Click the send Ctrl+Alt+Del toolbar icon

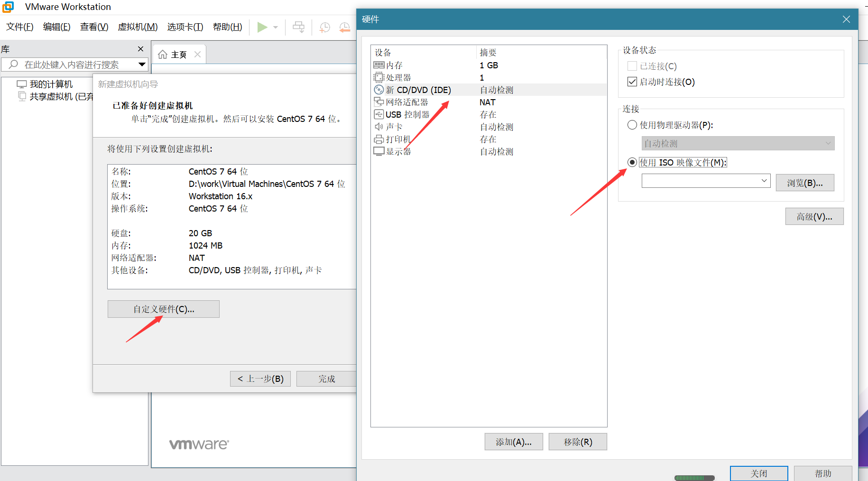[x=299, y=27]
